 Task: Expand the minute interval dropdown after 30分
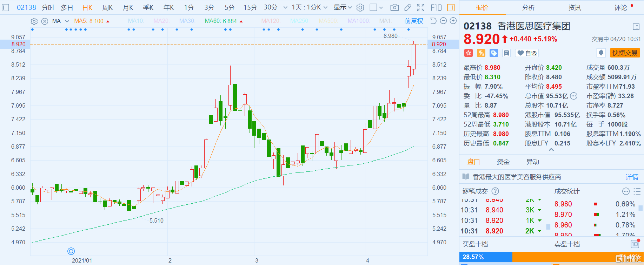pos(285,7)
